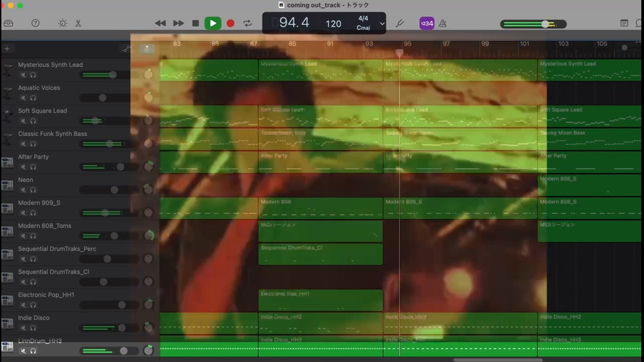The width and height of the screenshot is (644, 362).
Task: Mute the Modern 909_S track
Action: tap(23, 213)
